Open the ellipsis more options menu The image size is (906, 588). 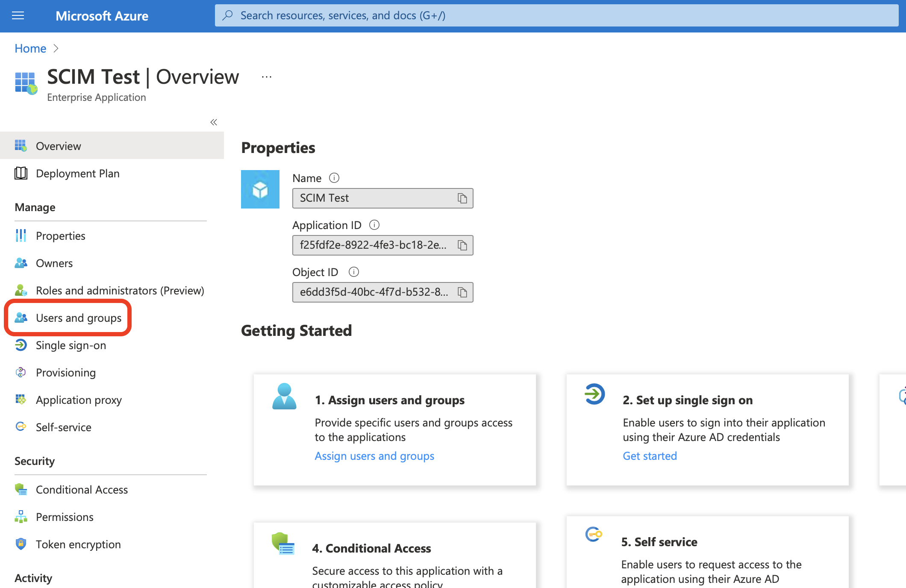[267, 77]
